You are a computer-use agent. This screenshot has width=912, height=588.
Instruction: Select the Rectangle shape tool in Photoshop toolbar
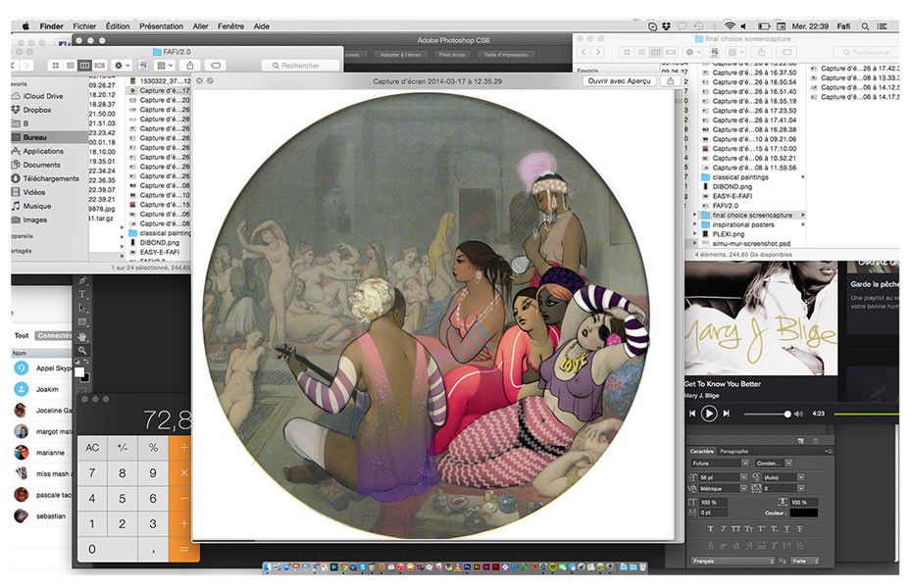(x=82, y=321)
